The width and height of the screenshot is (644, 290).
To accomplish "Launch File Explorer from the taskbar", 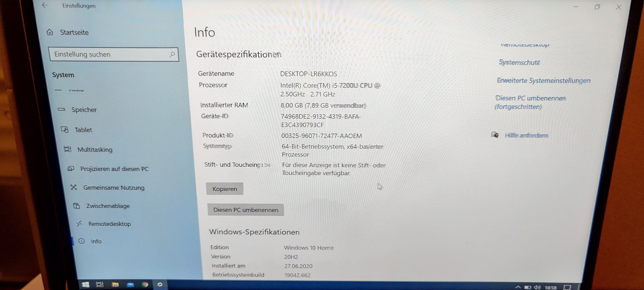I will click(x=115, y=285).
